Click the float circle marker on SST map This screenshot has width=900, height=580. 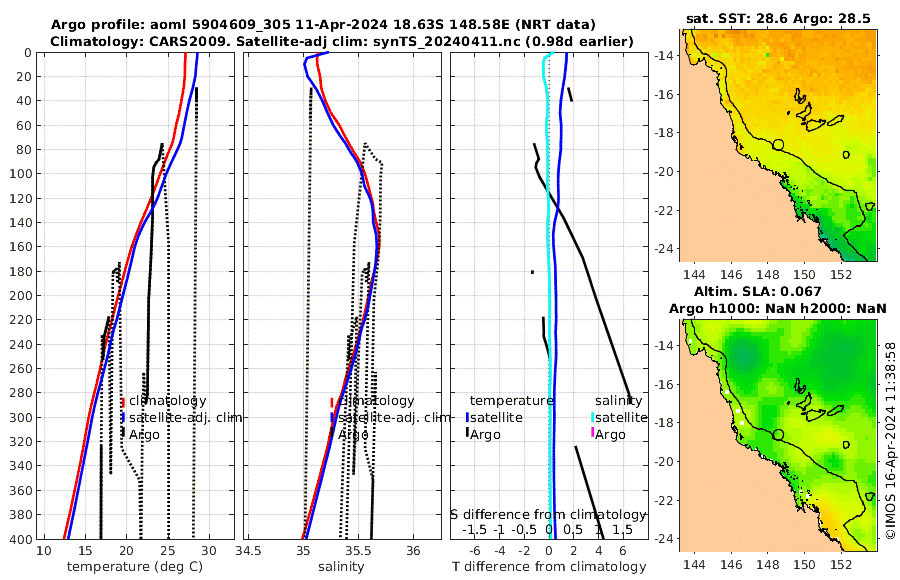point(778,145)
